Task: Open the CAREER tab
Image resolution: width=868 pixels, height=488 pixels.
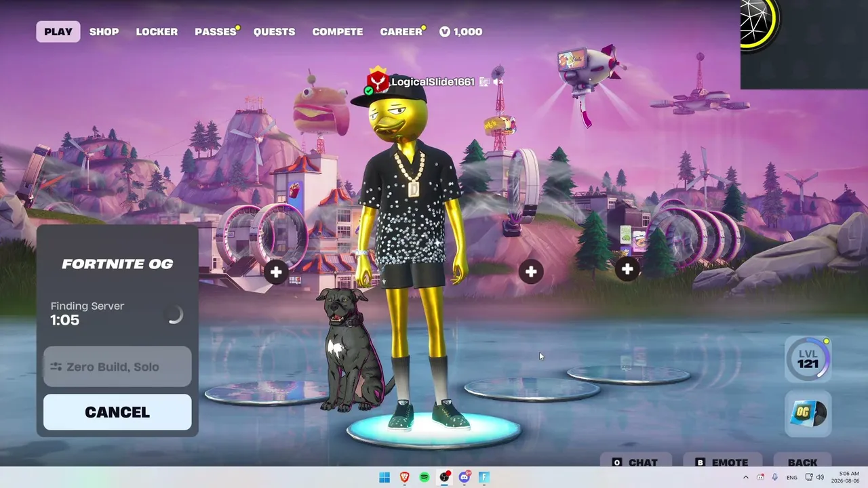Action: (401, 32)
